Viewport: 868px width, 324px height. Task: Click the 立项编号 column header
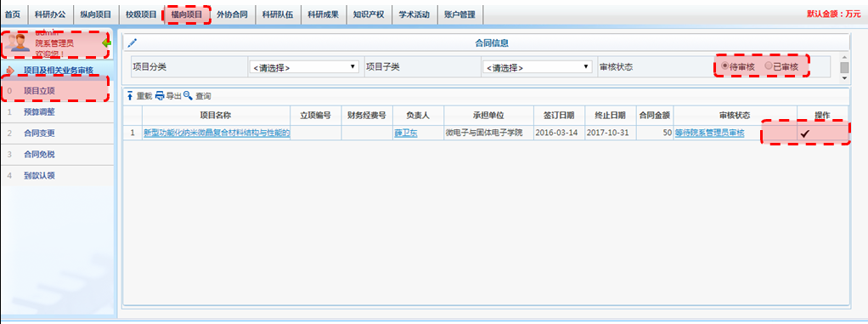(x=316, y=115)
